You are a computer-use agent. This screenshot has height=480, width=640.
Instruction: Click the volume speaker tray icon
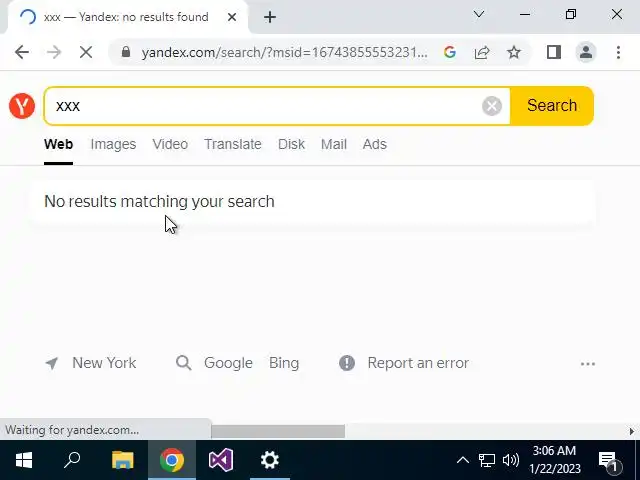(511, 460)
